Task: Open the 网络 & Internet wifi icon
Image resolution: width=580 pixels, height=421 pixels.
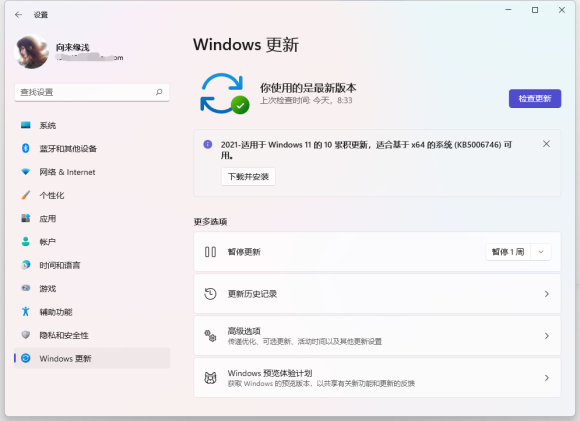Action: 26,172
